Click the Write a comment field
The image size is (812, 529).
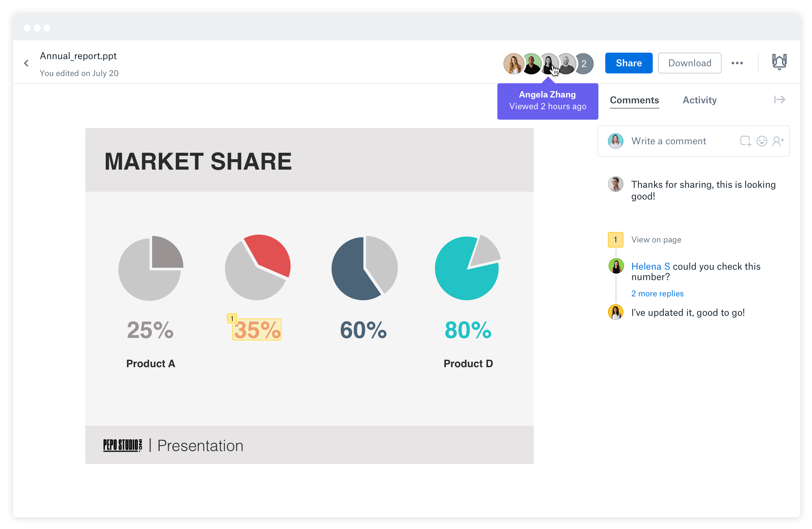pyautogui.click(x=669, y=141)
